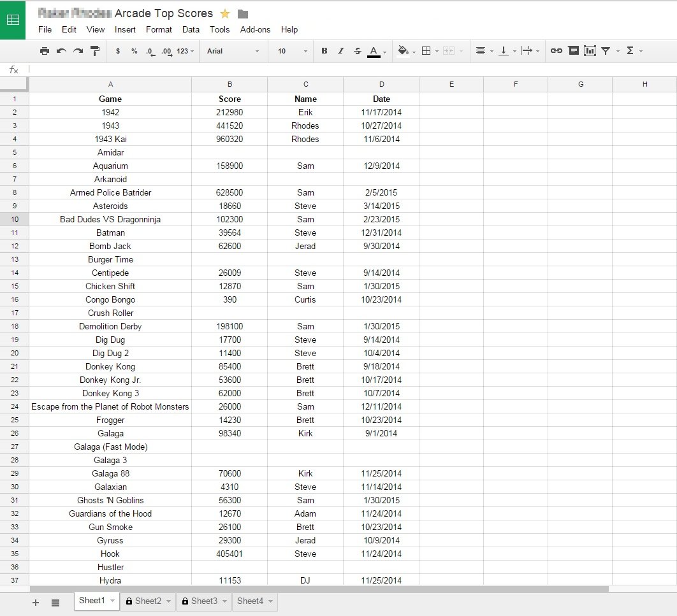Open the font size 10 dropdown
Viewport: 677px width, 616px height.
[293, 51]
